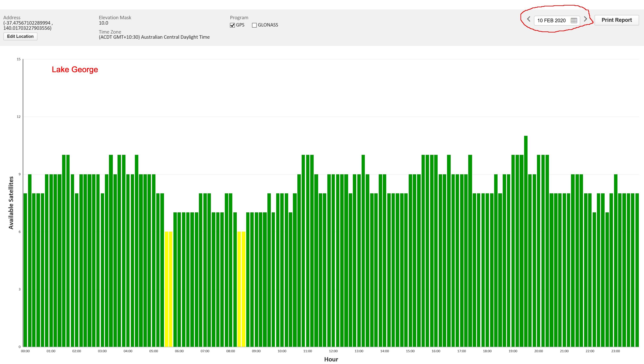Click the first yellow bar before 06:00
Viewport: 644px width, 364px height.
[166, 287]
